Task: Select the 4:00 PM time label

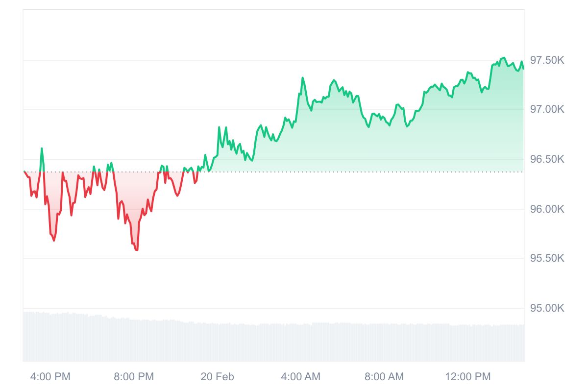Action: (50, 377)
